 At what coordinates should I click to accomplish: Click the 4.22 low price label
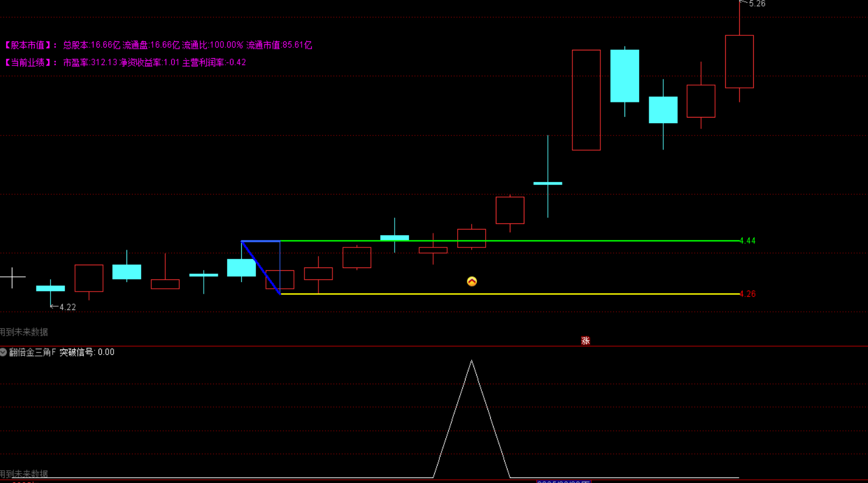point(67,307)
